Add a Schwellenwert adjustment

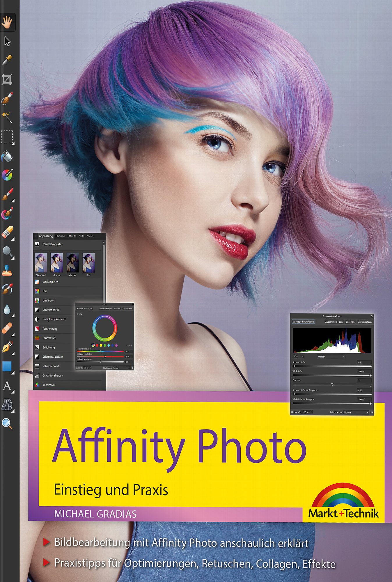[54, 366]
